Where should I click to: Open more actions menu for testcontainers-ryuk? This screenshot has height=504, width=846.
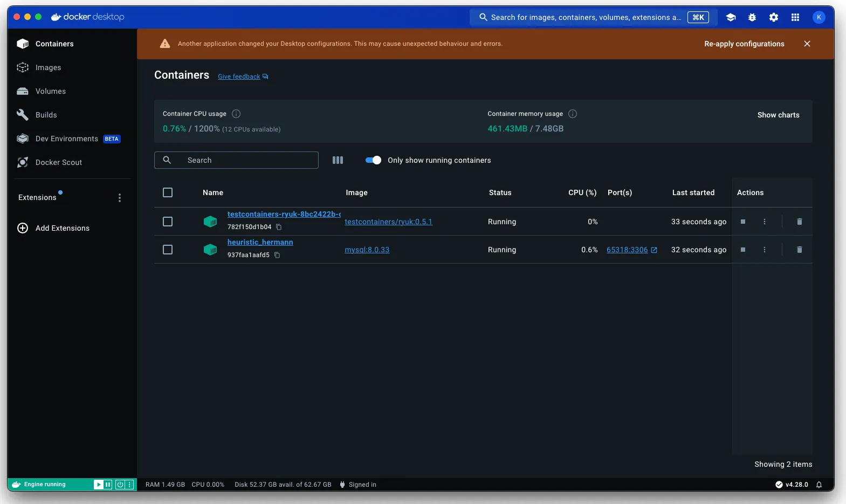[765, 222]
